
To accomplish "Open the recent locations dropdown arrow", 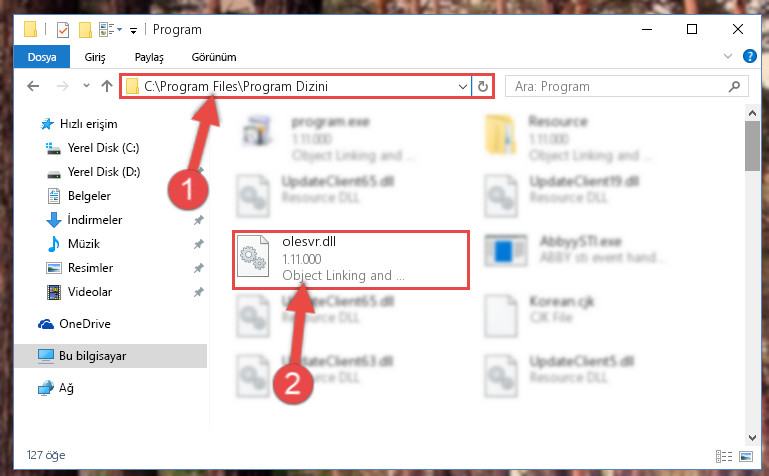I will [x=86, y=86].
